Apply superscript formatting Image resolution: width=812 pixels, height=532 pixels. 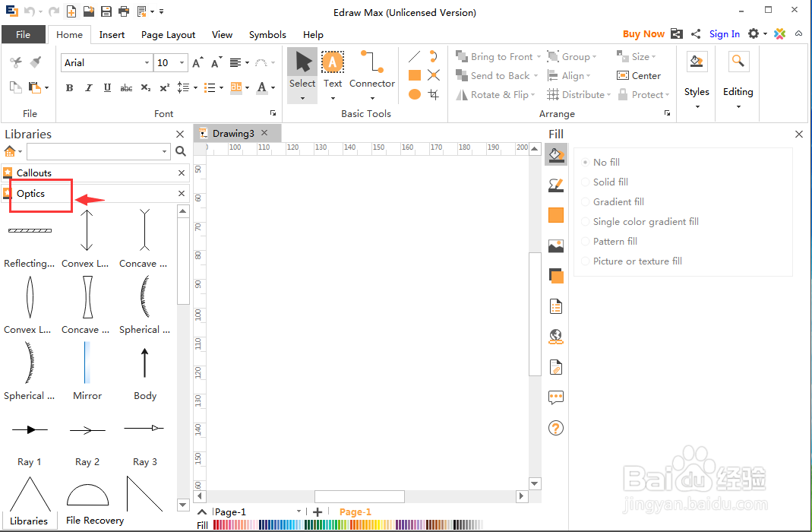pyautogui.click(x=165, y=88)
